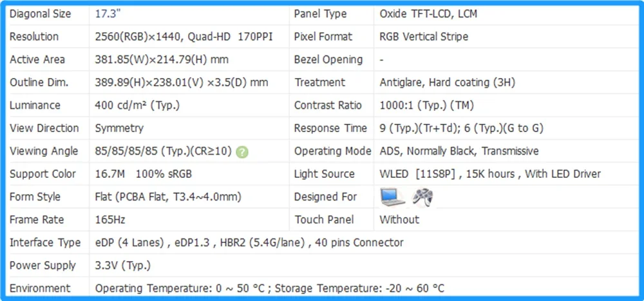Screen dimensions: 644x301
Task: Click the Response Time value text
Action: pos(461,128)
